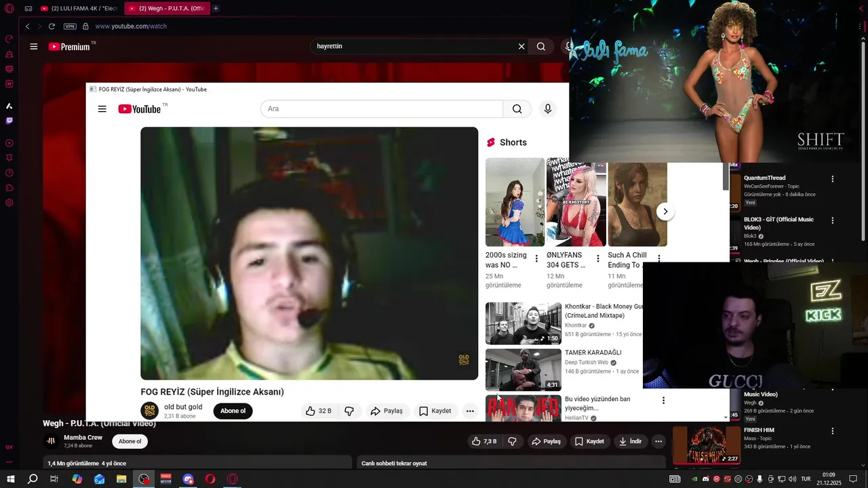The image size is (868, 488).
Task: Open Windows taskbar search magnifier
Action: 33,479
